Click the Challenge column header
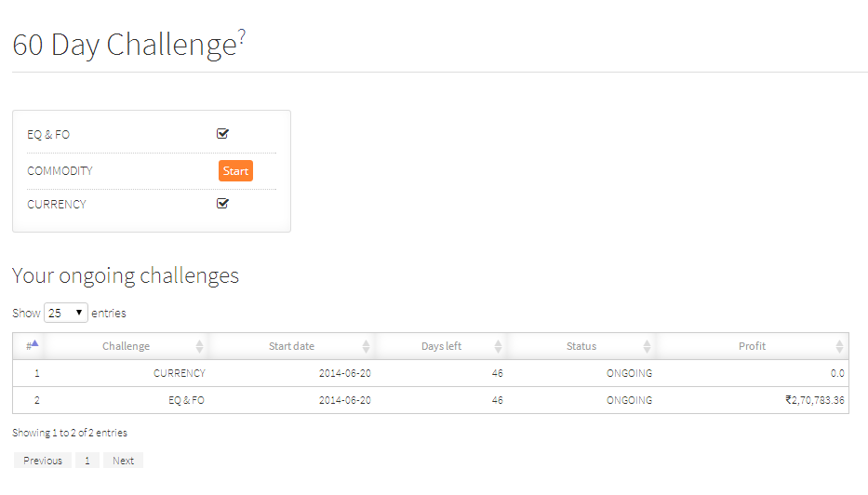 (x=127, y=346)
